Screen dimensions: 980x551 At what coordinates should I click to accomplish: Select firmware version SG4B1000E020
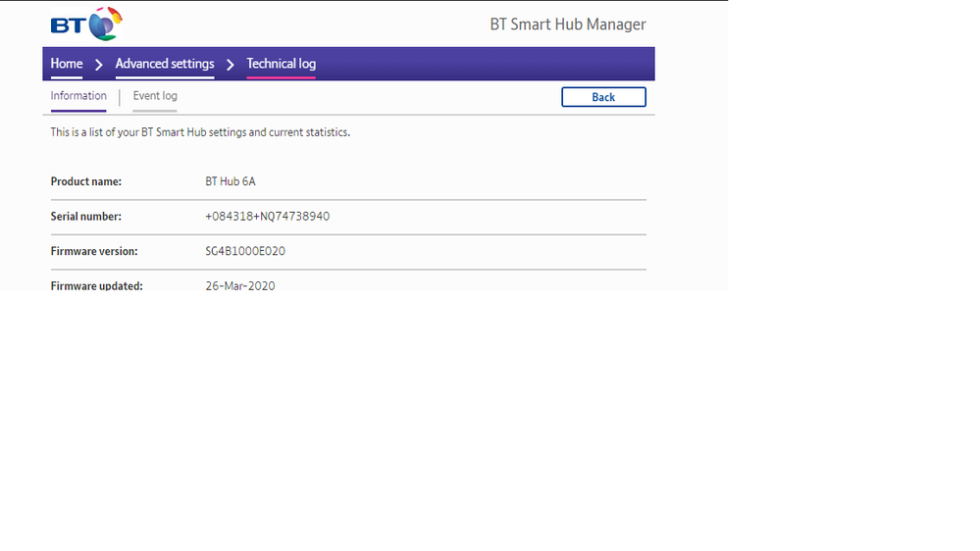[245, 252]
